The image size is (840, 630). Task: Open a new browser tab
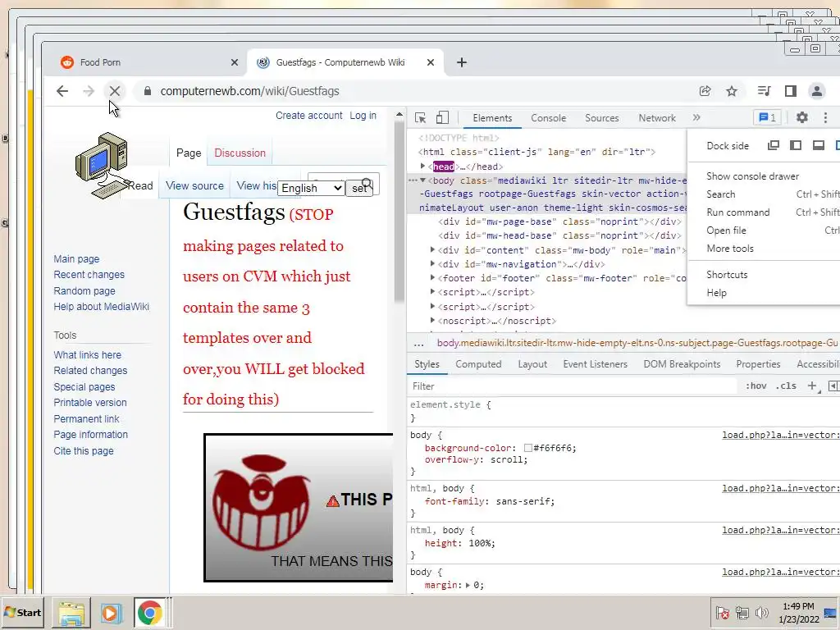[462, 62]
